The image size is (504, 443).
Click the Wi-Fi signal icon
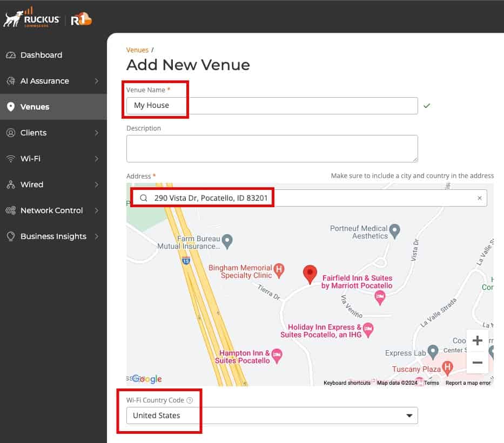pos(11,159)
